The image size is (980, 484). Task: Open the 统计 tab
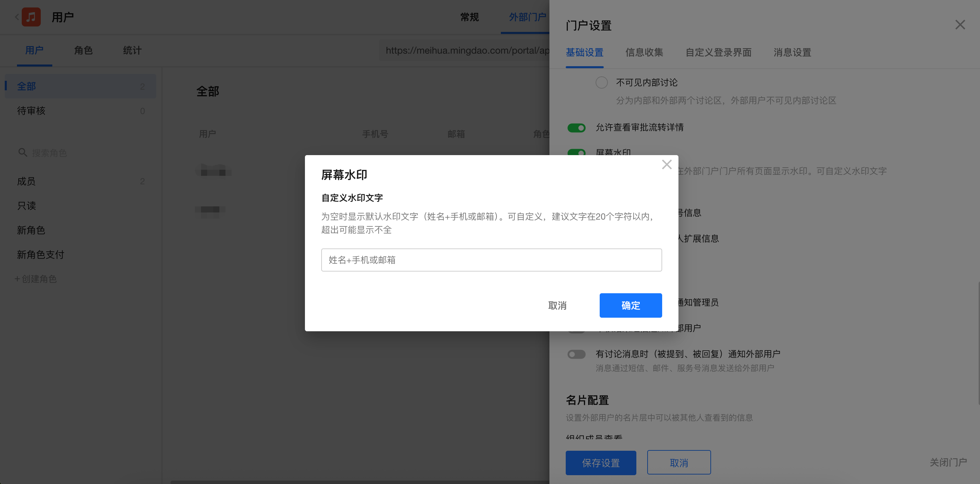[x=132, y=51]
